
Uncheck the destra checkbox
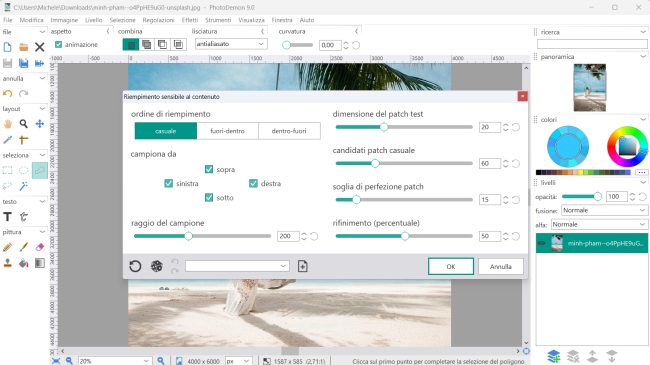[253, 183]
